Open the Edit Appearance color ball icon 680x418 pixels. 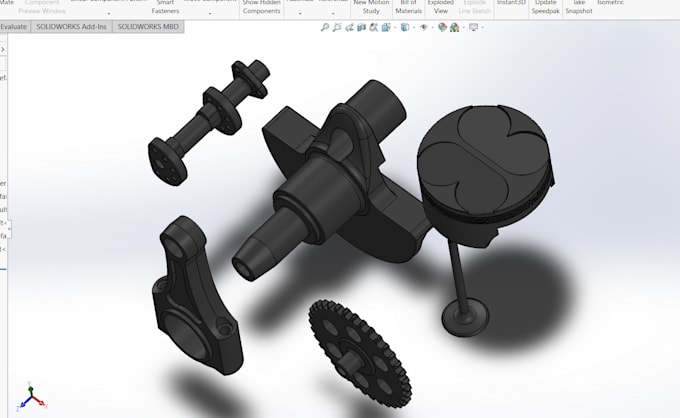(442, 27)
